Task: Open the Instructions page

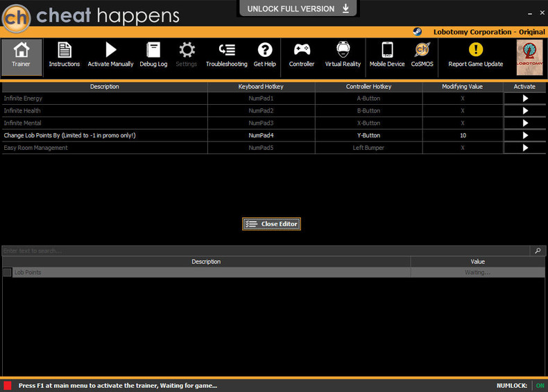Action: (x=65, y=55)
